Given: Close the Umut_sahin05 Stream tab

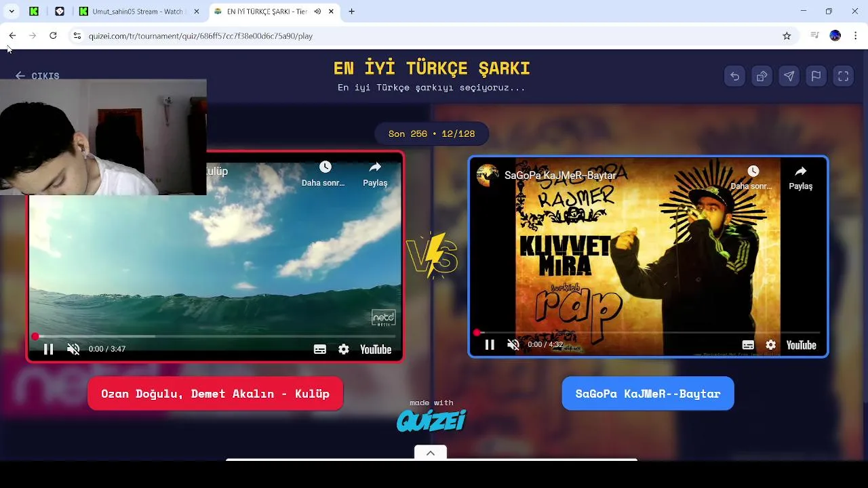Looking at the screenshot, I should (197, 12).
